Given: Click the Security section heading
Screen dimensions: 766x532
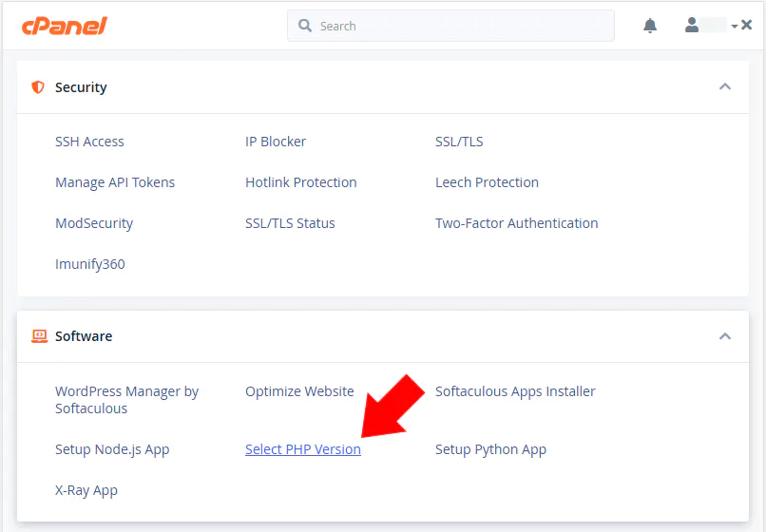Looking at the screenshot, I should [81, 87].
